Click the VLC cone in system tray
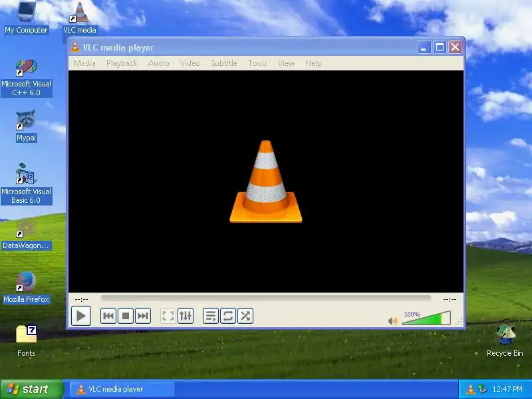532x399 pixels. click(x=471, y=389)
